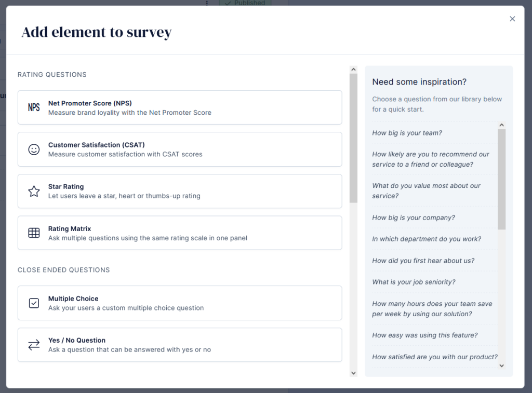Click the NPS icon
This screenshot has height=393, width=532.
[34, 107]
